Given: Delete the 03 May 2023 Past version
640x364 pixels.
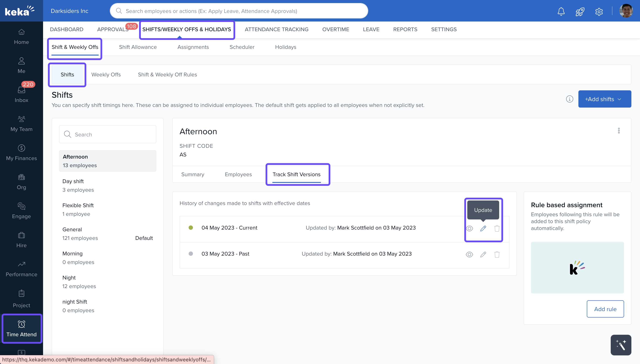Looking at the screenshot, I should coord(497,254).
